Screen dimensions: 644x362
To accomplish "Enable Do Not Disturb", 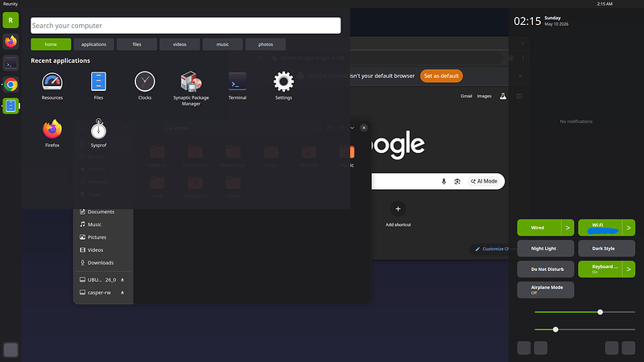I will coord(546,269).
